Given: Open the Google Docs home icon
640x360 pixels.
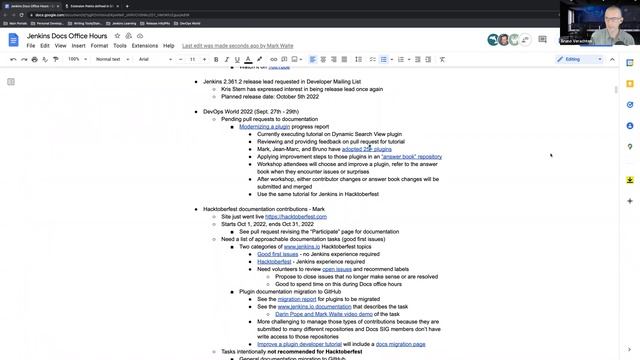Looking at the screenshot, I should coord(13,40).
